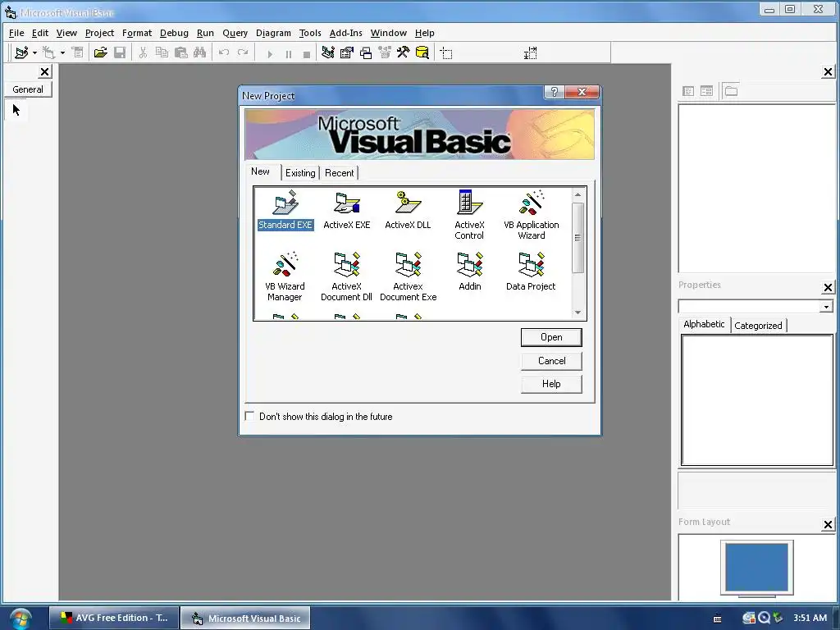Open the Project menu

click(x=99, y=33)
